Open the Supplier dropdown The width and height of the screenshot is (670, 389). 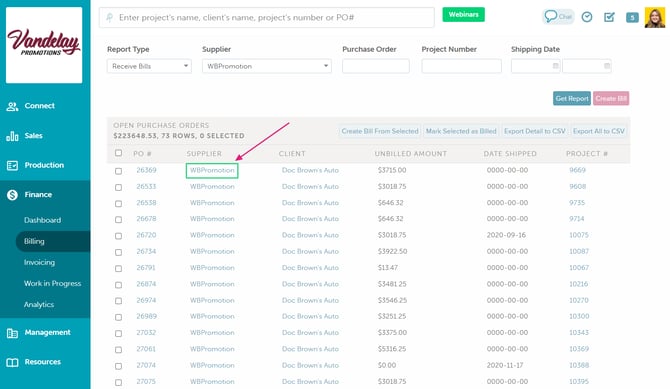point(267,66)
